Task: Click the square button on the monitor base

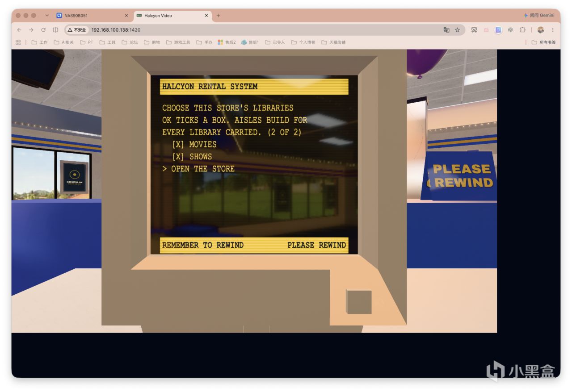Action: (x=359, y=302)
